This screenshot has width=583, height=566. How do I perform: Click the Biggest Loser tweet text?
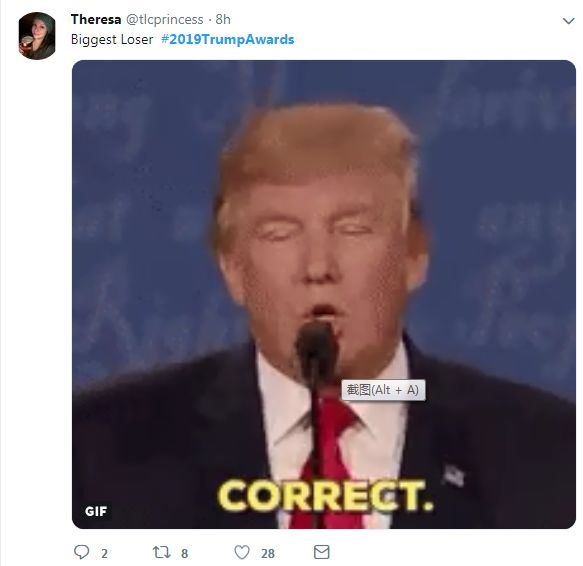pyautogui.click(x=112, y=39)
